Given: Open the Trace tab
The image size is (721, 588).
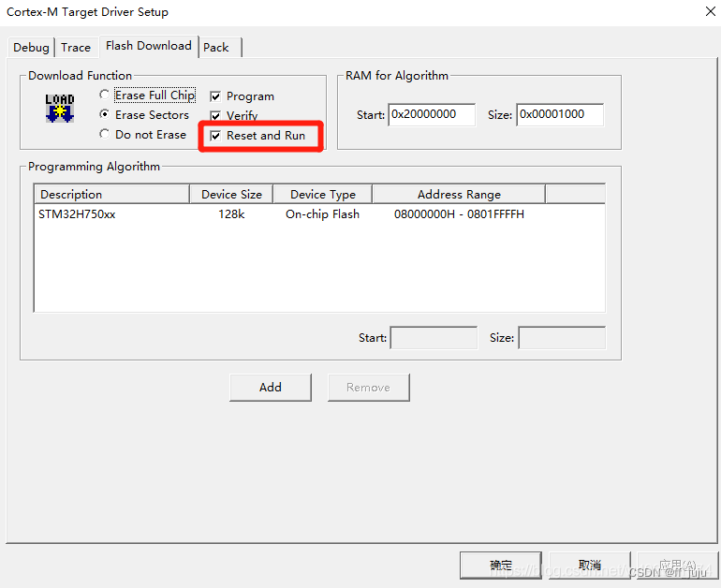Looking at the screenshot, I should tap(76, 48).
